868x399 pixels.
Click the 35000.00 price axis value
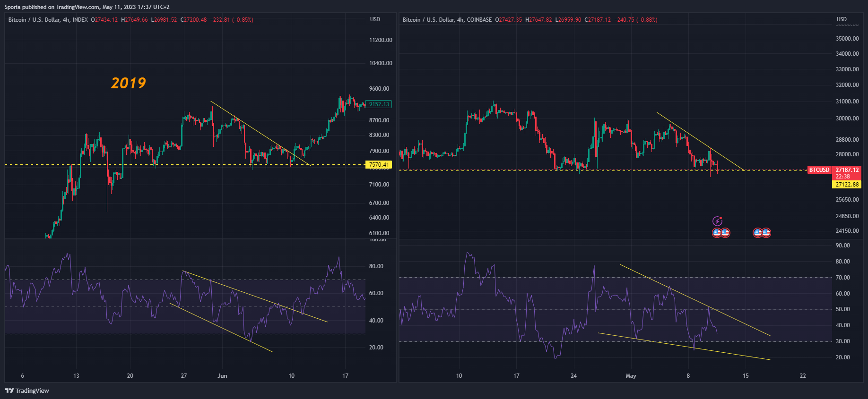pos(847,39)
